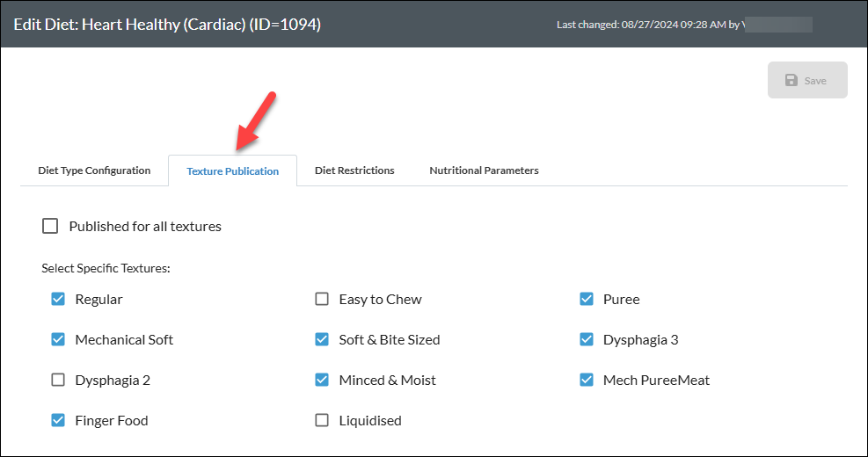Toggle the Dysphagia 3 checkbox off
The height and width of the screenshot is (457, 868).
(587, 339)
